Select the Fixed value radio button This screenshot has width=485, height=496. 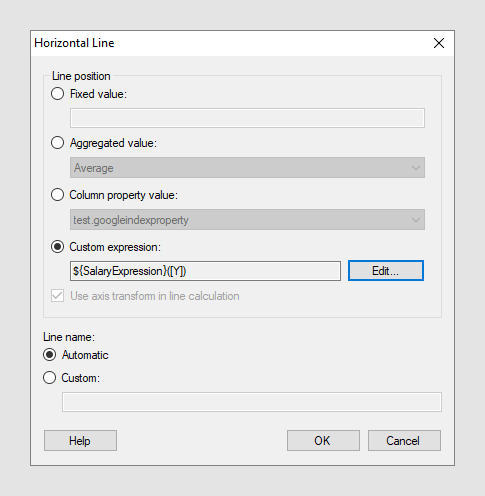pos(57,94)
